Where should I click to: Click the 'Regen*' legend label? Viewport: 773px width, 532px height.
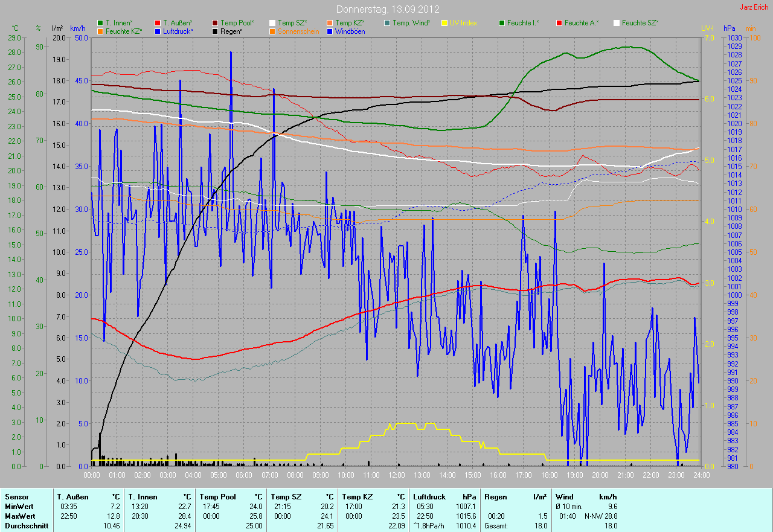coord(231,31)
